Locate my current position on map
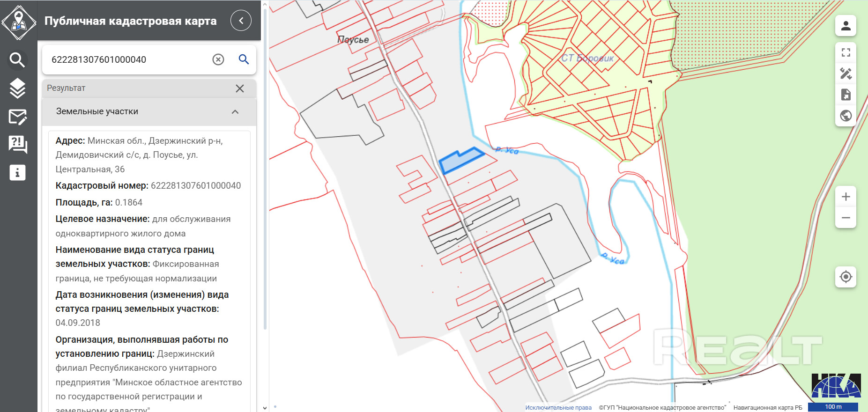 click(x=846, y=277)
